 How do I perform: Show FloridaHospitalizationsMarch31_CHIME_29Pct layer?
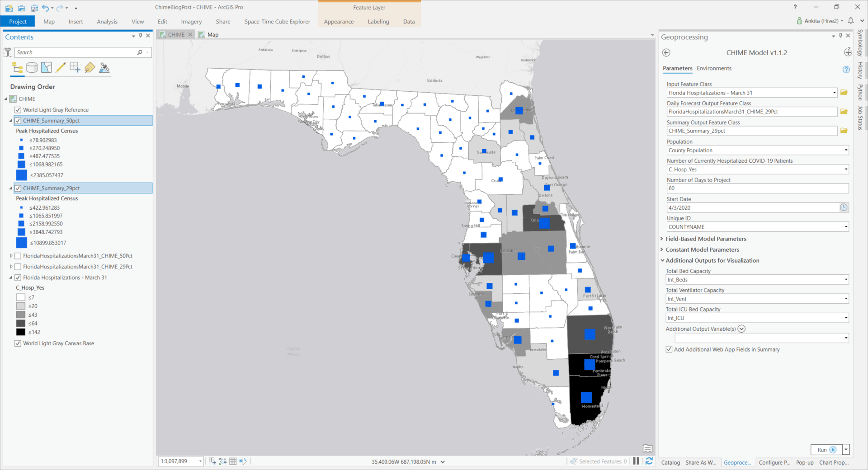pos(18,267)
